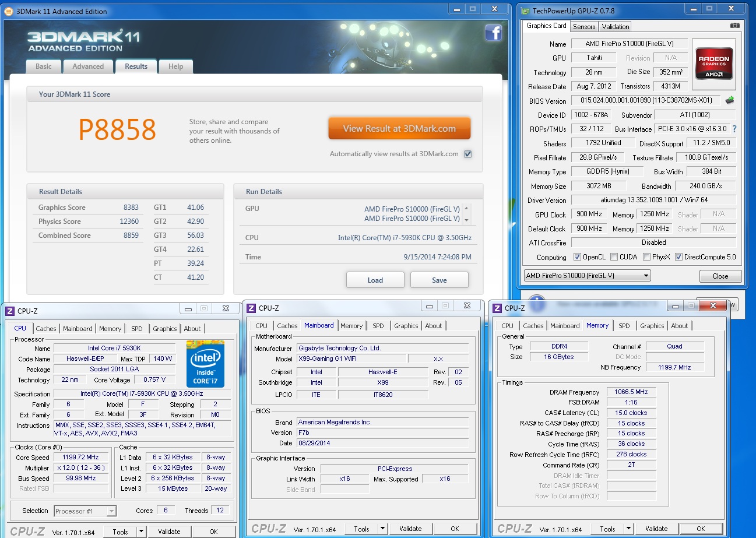This screenshot has width=756, height=538.
Task: Click the Save button in 3DMark
Action: [x=439, y=280]
